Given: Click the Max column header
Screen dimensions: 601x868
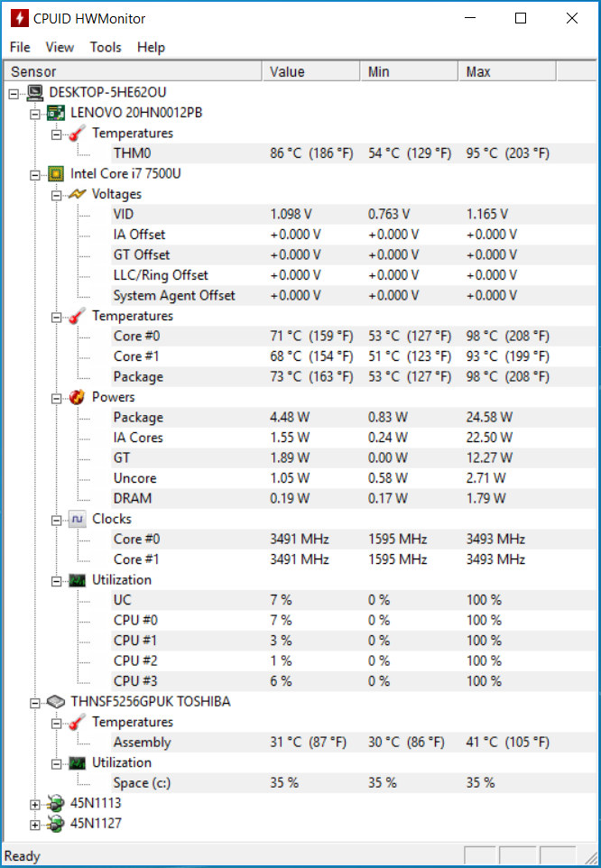Looking at the screenshot, I should tap(507, 72).
